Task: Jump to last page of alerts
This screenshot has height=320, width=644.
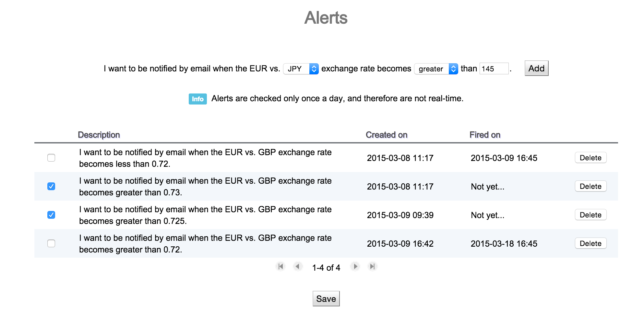Action: coord(373,266)
